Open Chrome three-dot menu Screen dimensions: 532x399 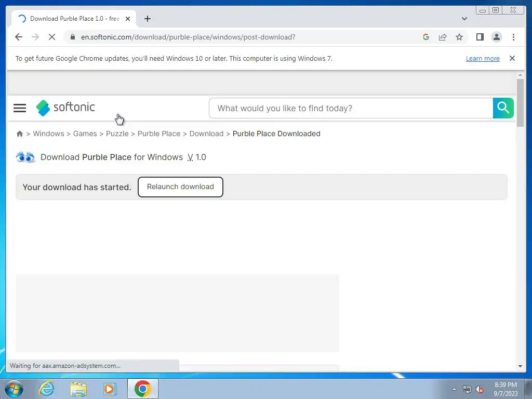click(x=513, y=37)
